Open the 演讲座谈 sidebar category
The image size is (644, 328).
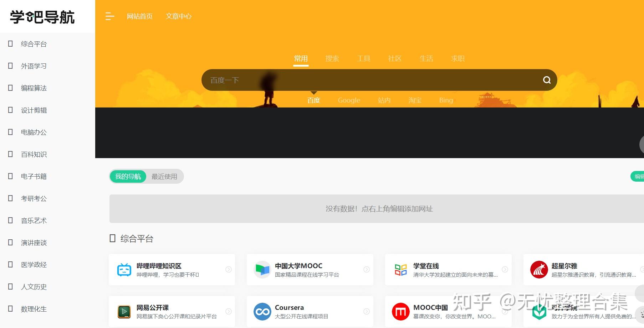tap(34, 243)
